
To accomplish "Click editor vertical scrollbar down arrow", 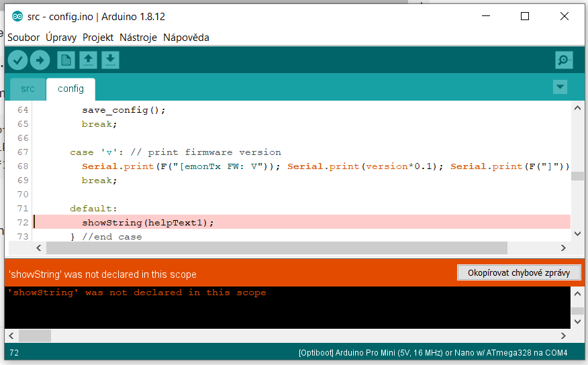I will coord(577,233).
